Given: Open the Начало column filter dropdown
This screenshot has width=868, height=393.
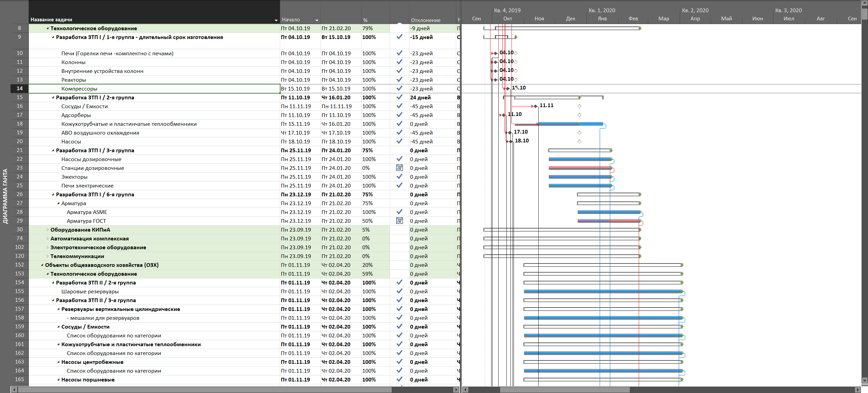Looking at the screenshot, I should click(317, 20).
